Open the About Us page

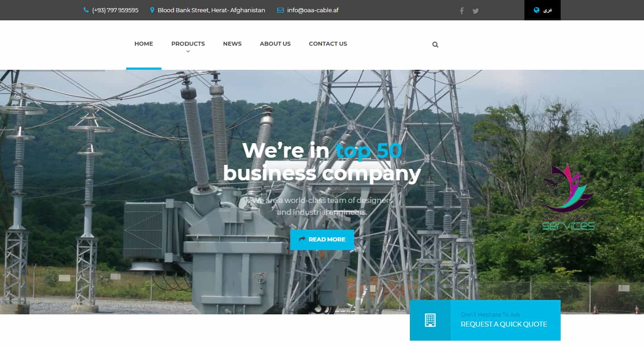click(275, 44)
